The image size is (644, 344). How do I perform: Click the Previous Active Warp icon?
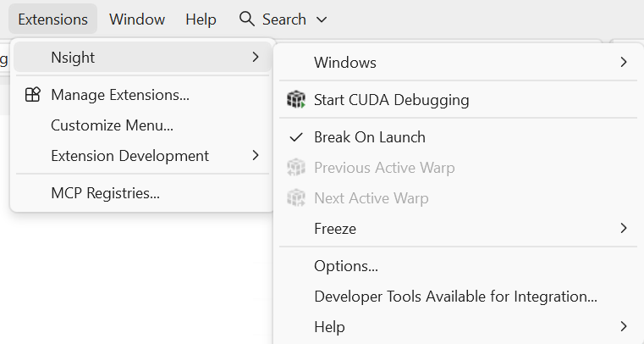(295, 168)
